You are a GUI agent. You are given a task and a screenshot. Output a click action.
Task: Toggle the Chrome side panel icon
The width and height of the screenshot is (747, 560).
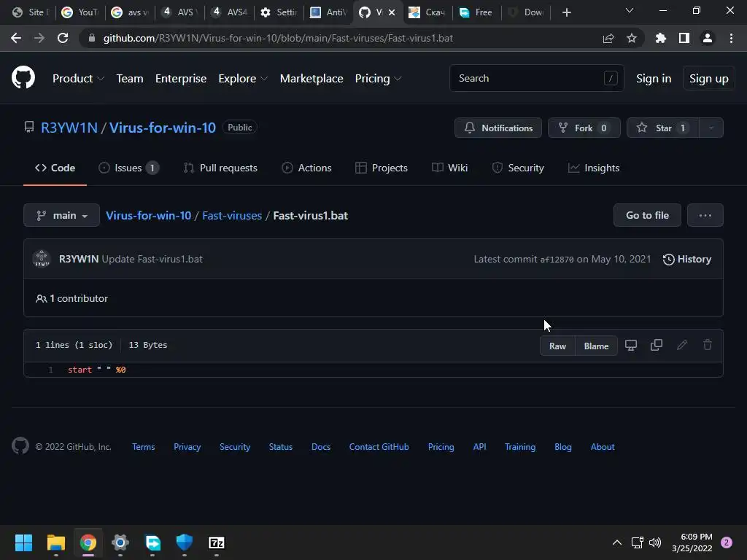(684, 38)
